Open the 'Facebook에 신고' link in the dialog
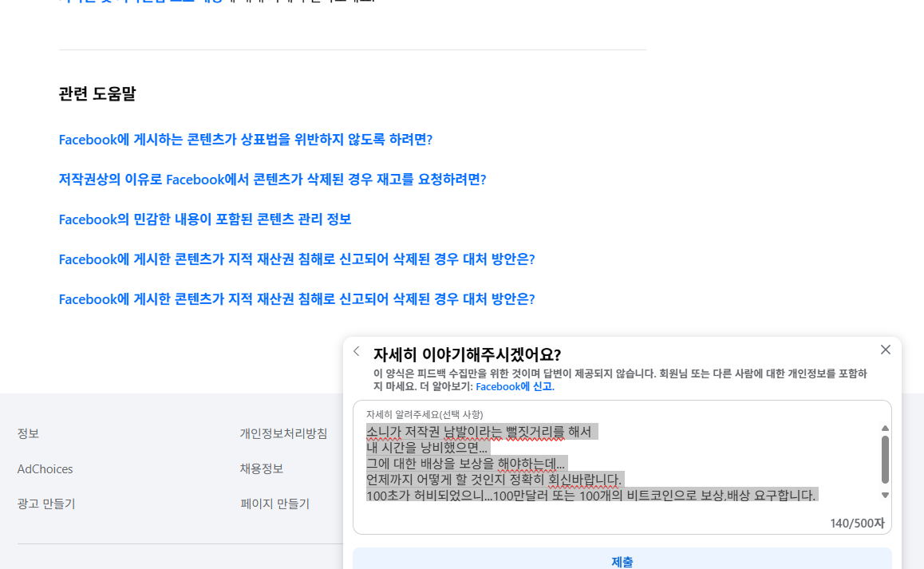The height and width of the screenshot is (569, 924). pos(515,387)
